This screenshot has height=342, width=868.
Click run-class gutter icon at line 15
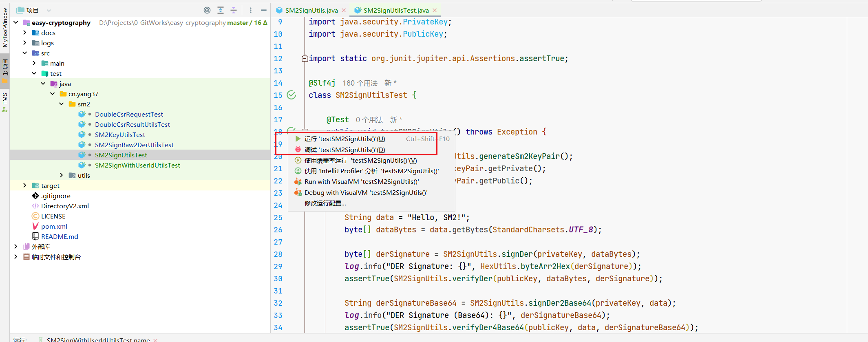292,95
